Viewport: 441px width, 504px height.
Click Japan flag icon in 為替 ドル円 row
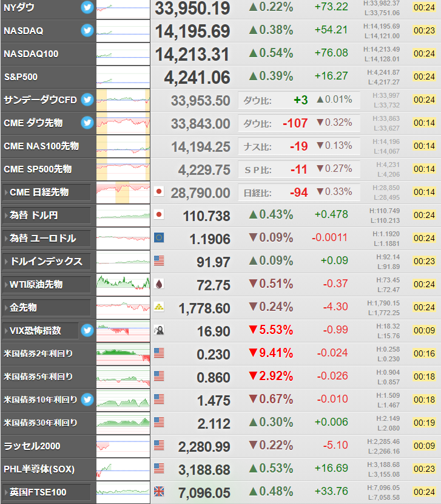pos(159,215)
